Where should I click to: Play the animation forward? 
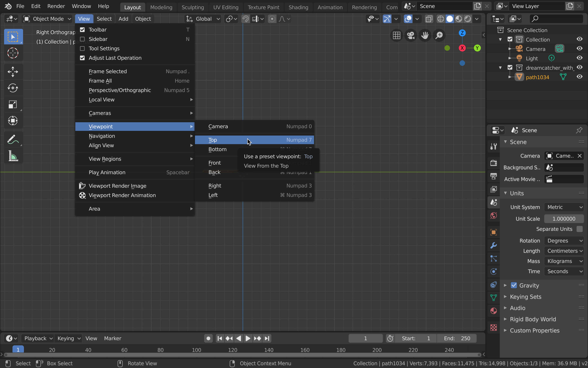(x=248, y=338)
